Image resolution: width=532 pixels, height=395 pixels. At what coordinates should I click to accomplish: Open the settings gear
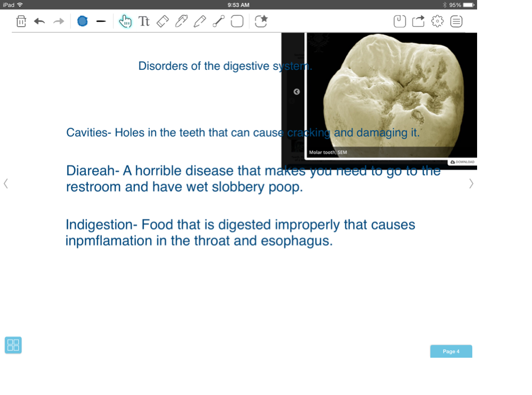tap(437, 21)
